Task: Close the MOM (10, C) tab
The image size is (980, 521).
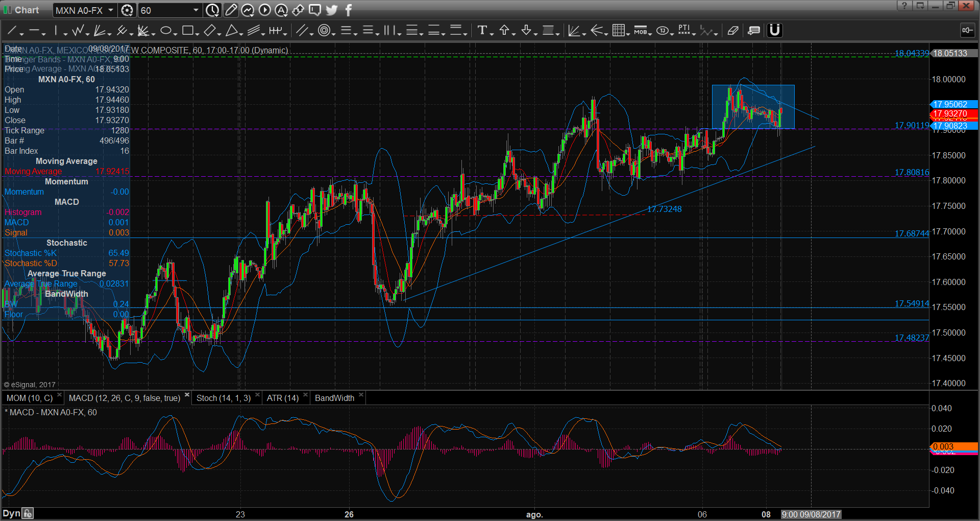Action: 59,395
